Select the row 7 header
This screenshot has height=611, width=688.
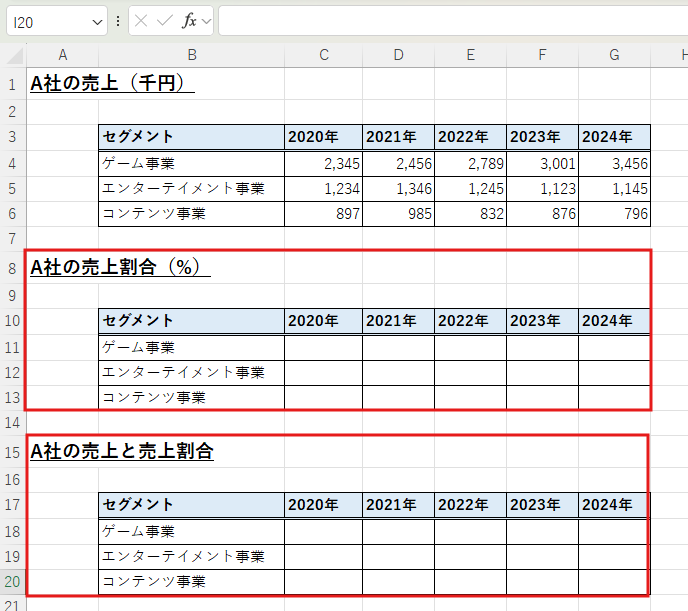(12, 239)
